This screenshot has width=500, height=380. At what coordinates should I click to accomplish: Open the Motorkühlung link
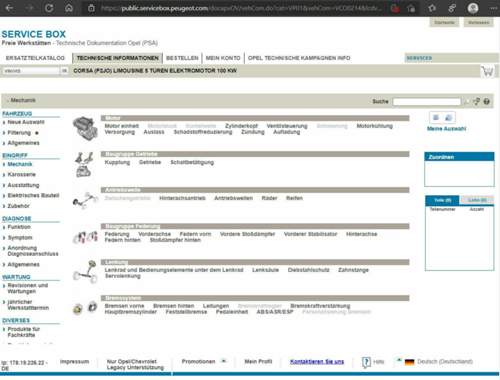[x=374, y=126]
